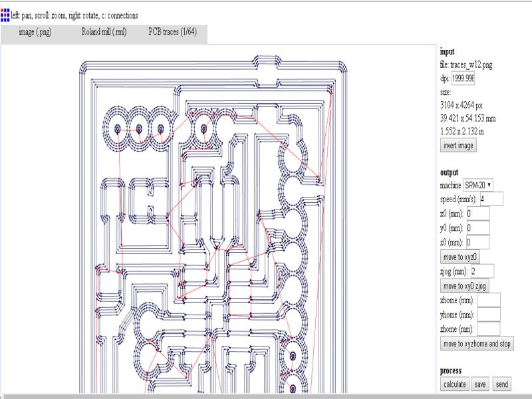Click the zhome (mm) input field

coord(489,329)
